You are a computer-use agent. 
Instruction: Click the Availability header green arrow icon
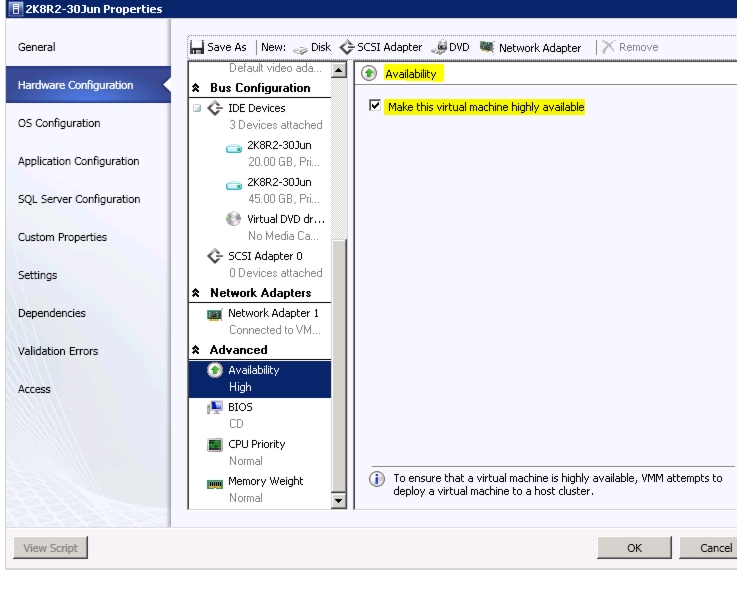(369, 73)
